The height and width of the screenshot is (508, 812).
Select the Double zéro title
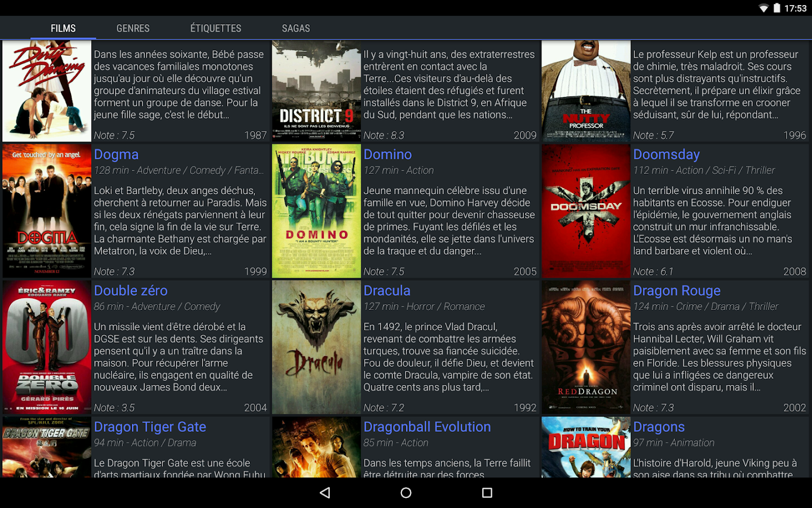point(131,291)
